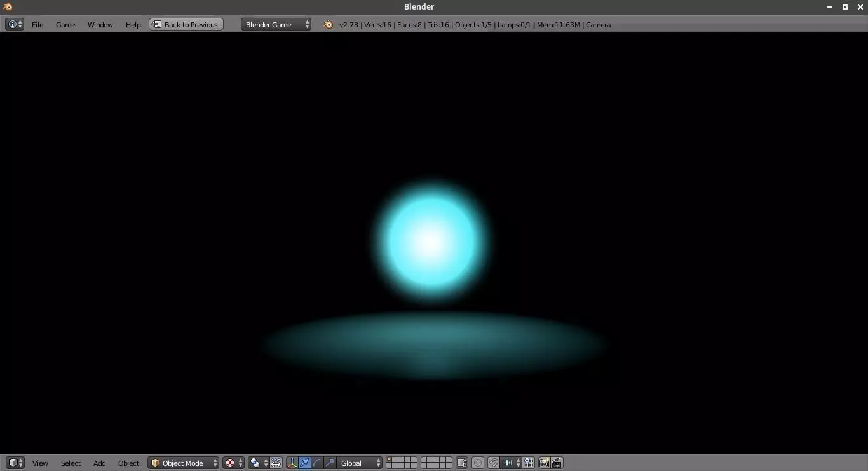The height and width of the screenshot is (471, 868).
Task: Click the second block of layer buttons
Action: (x=437, y=463)
